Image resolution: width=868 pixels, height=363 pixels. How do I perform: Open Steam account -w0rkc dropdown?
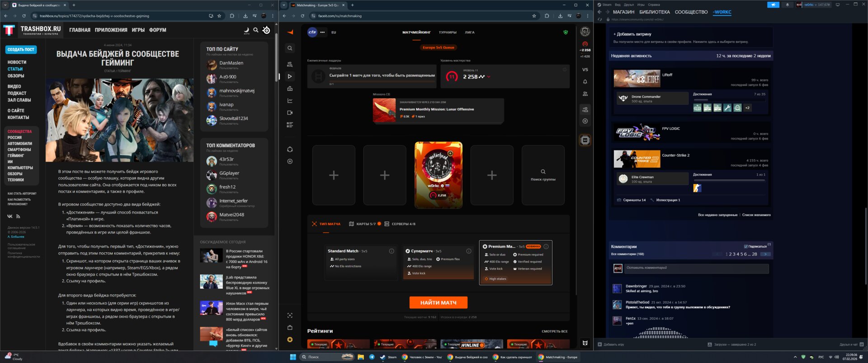click(816, 5)
